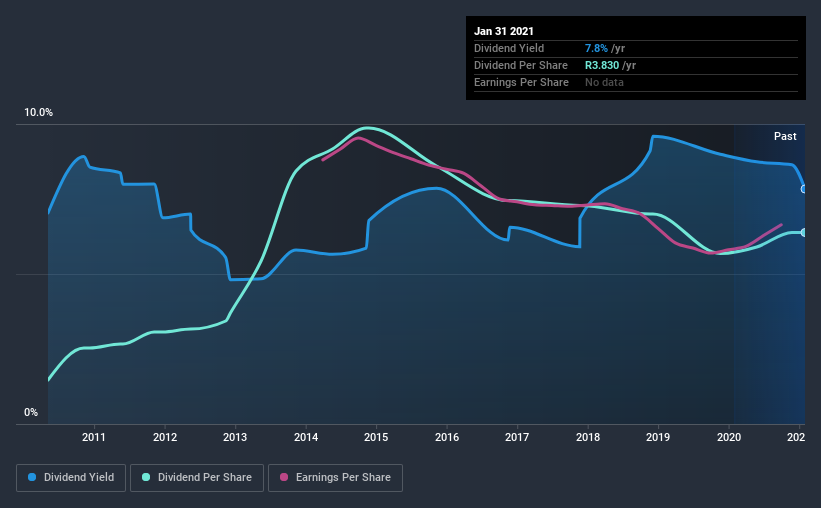Click the 0% y-axis label
The width and height of the screenshot is (821, 508).
[31, 413]
